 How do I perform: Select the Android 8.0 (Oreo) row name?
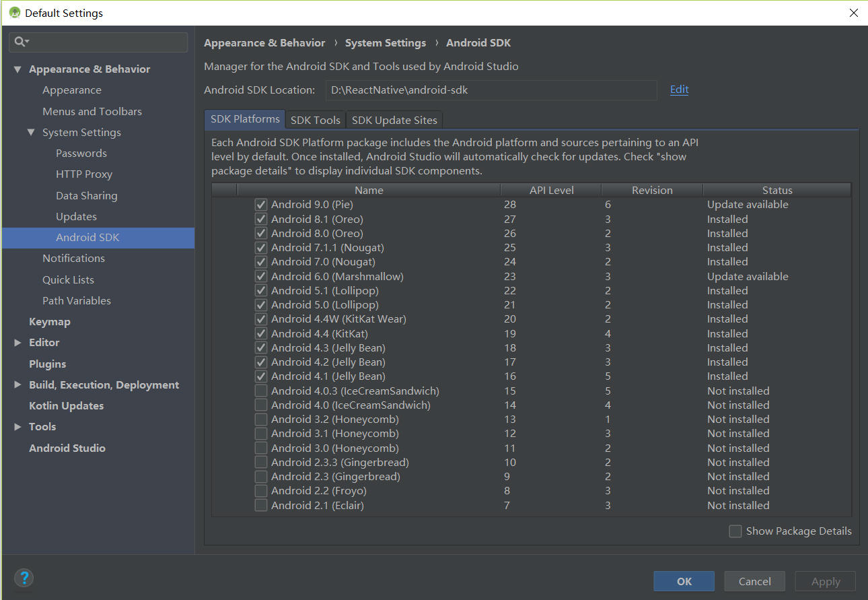[x=317, y=234]
